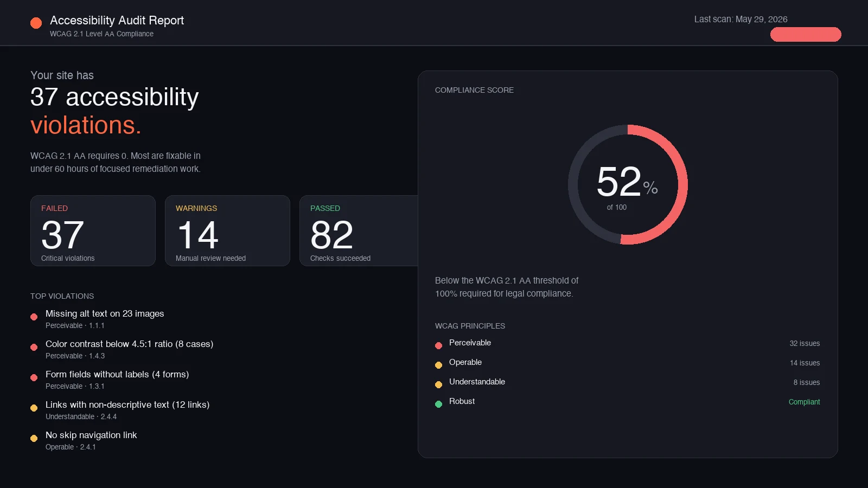The height and width of the screenshot is (488, 868).
Task: Click the Accessibility Audit Report title
Action: [117, 20]
